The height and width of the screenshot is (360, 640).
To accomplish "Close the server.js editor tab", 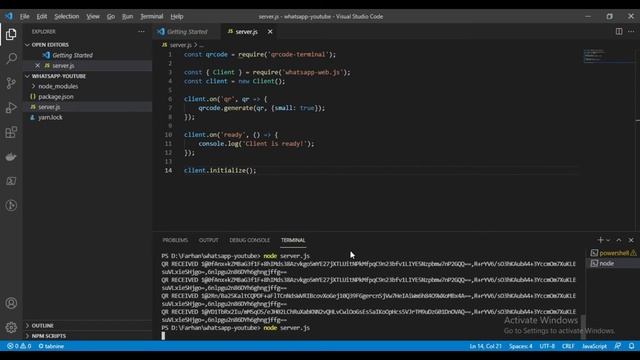I will (270, 31).
